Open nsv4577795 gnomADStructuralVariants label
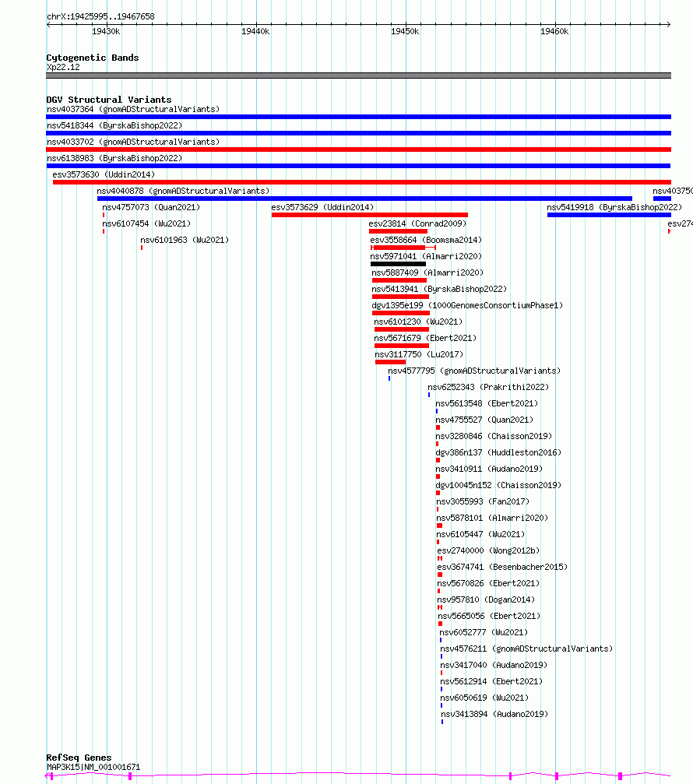 coord(474,371)
